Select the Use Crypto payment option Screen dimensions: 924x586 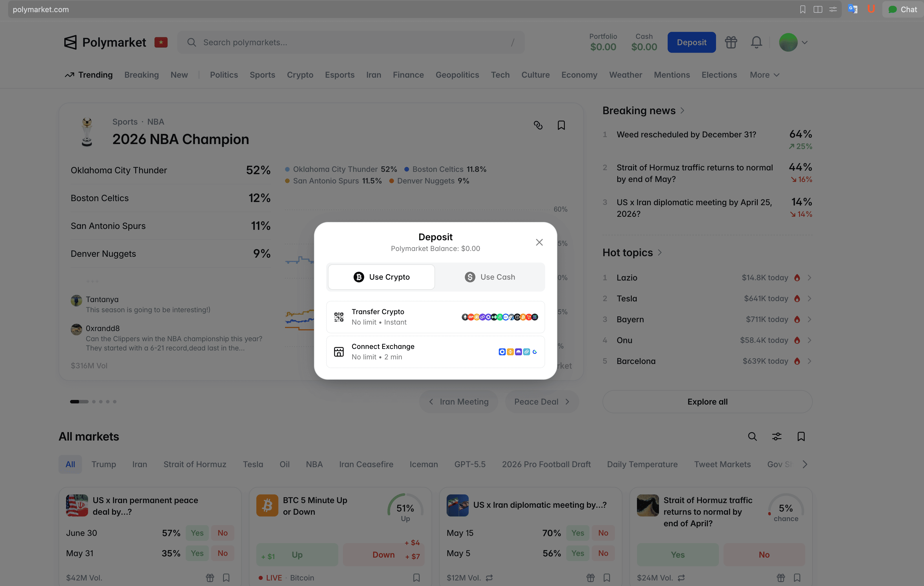pyautogui.click(x=381, y=277)
